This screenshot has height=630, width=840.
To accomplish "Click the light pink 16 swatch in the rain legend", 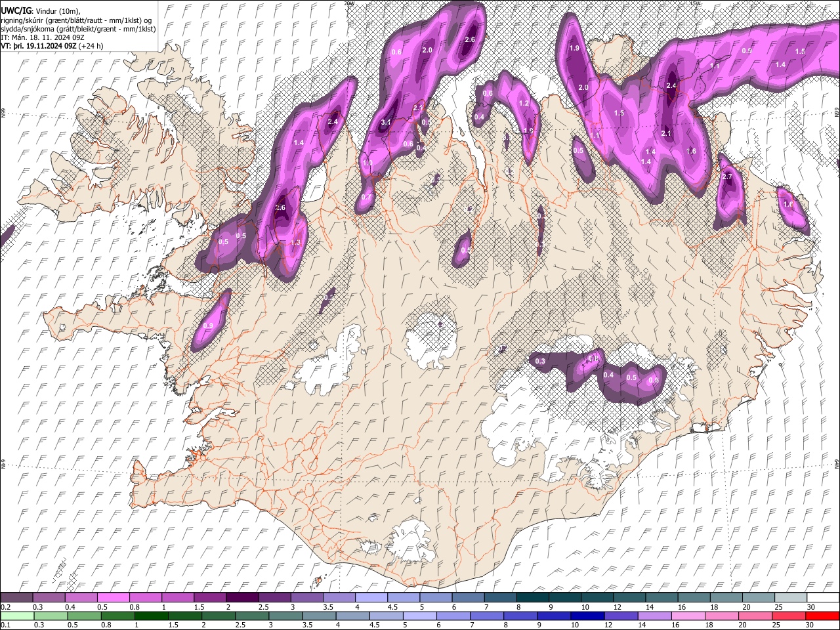I will 688,616.
